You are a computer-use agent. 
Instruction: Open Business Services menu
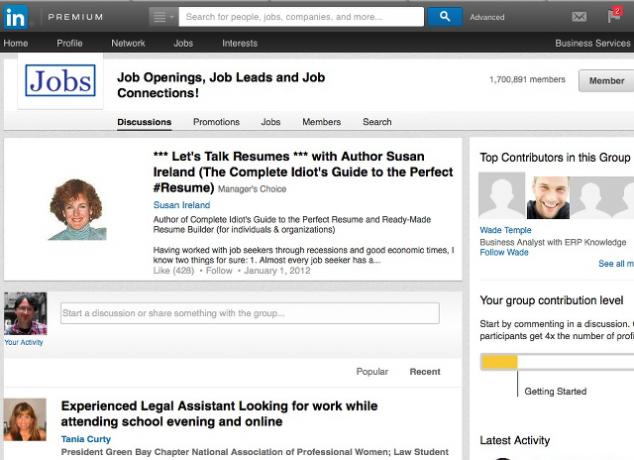pos(593,43)
